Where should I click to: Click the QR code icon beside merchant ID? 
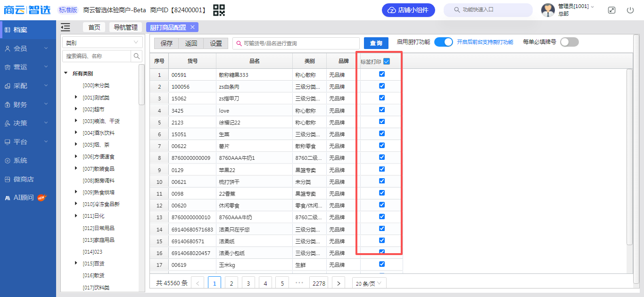pos(219,10)
